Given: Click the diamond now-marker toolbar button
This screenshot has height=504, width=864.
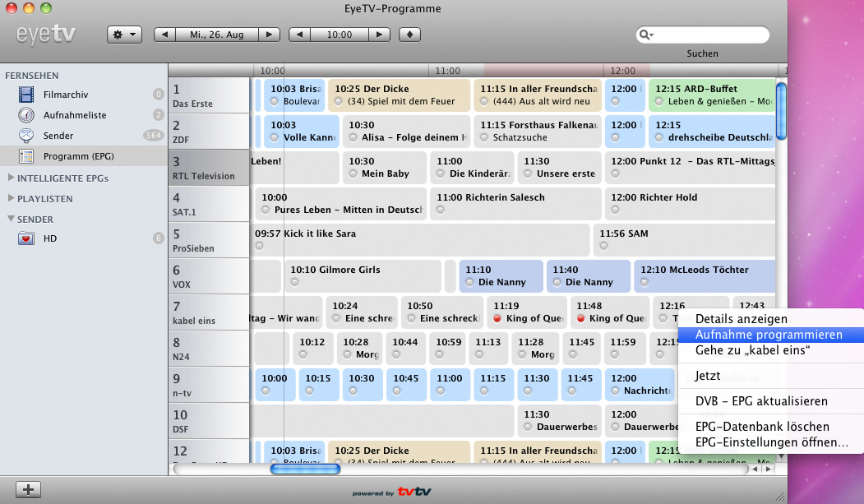Looking at the screenshot, I should pos(409,35).
